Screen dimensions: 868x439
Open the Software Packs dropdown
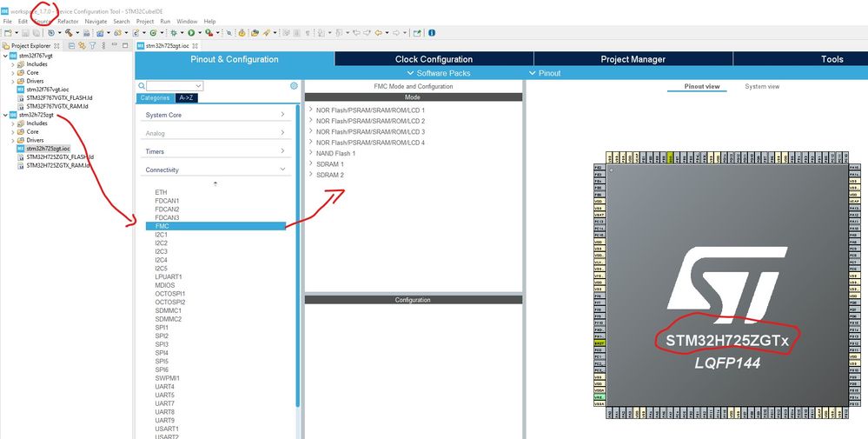coord(439,73)
